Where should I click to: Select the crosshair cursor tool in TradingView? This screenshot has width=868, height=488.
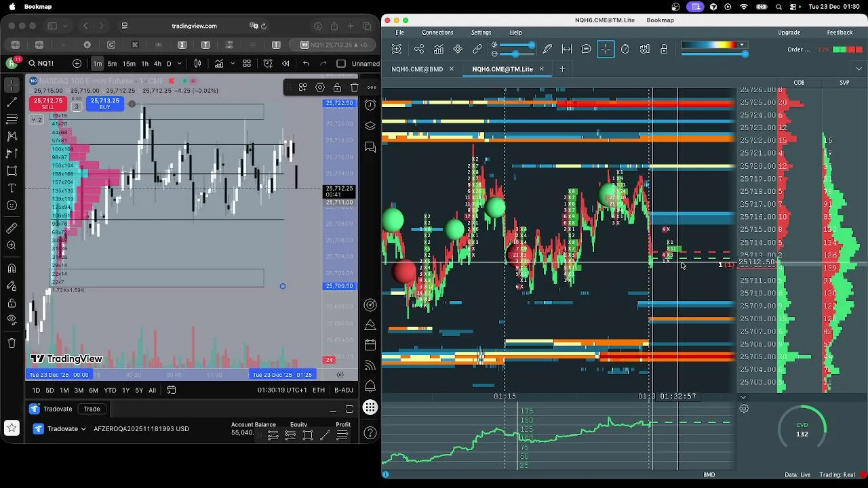12,85
